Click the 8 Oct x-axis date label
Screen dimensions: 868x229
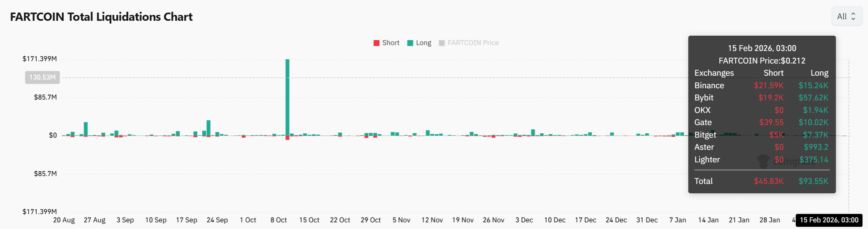[x=278, y=220]
